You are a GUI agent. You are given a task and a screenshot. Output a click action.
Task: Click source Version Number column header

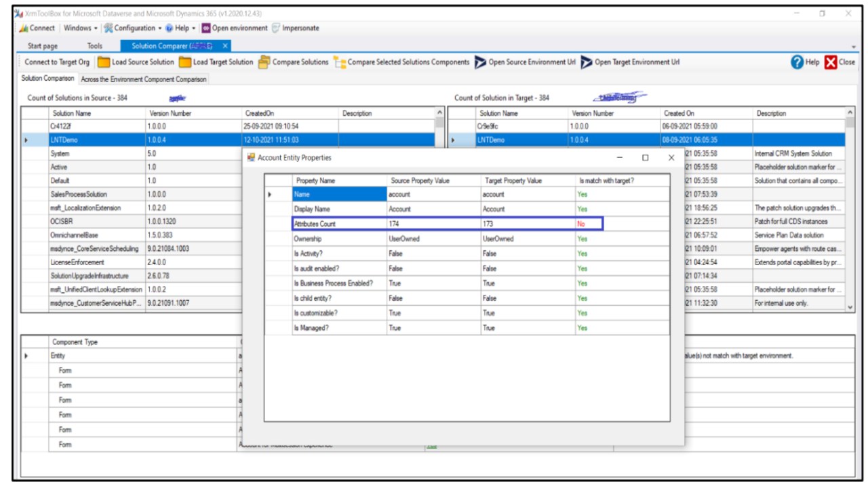click(193, 113)
